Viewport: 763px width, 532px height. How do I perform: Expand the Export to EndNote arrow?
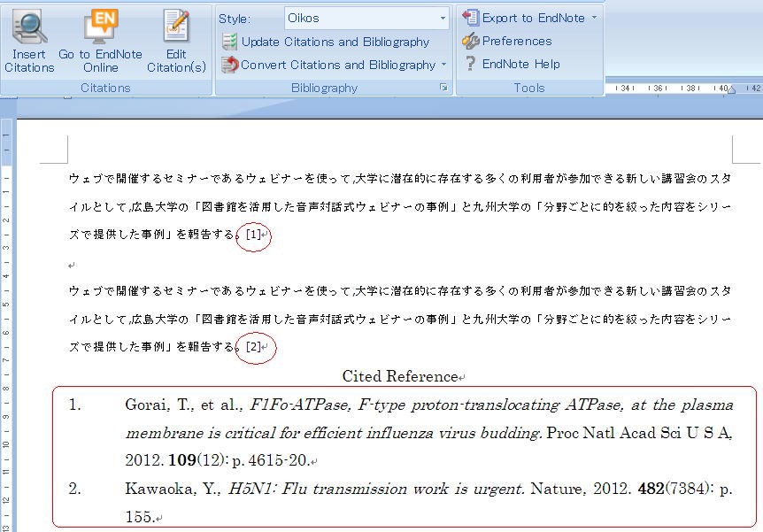click(x=594, y=18)
